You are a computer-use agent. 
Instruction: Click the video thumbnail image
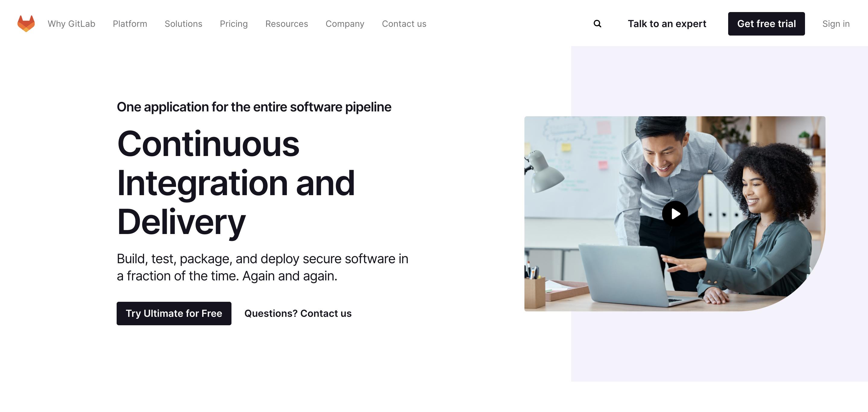click(675, 214)
